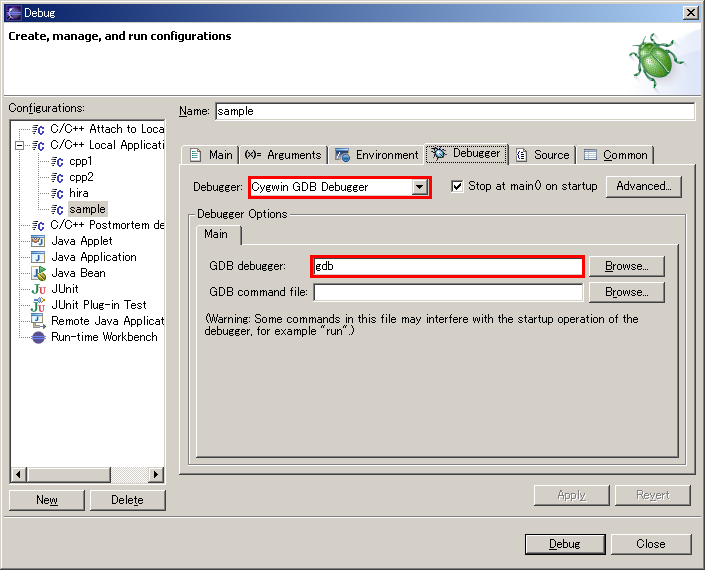Click the C/C++ Postmortem debugger icon
The height and width of the screenshot is (570, 705).
pos(38,225)
